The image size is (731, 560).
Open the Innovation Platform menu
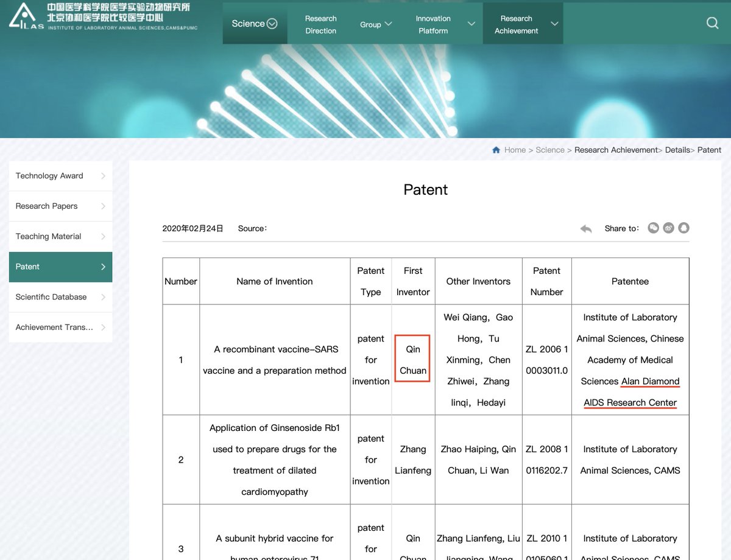[x=433, y=24]
